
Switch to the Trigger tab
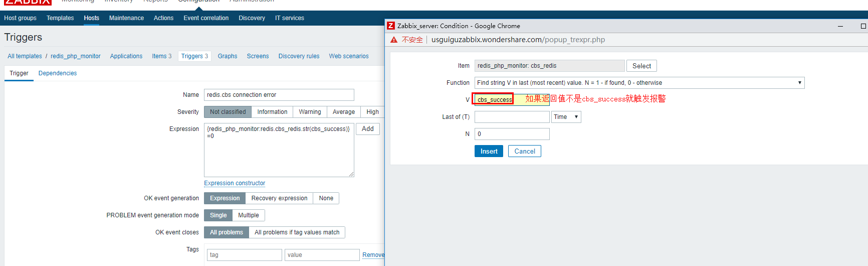click(x=19, y=73)
